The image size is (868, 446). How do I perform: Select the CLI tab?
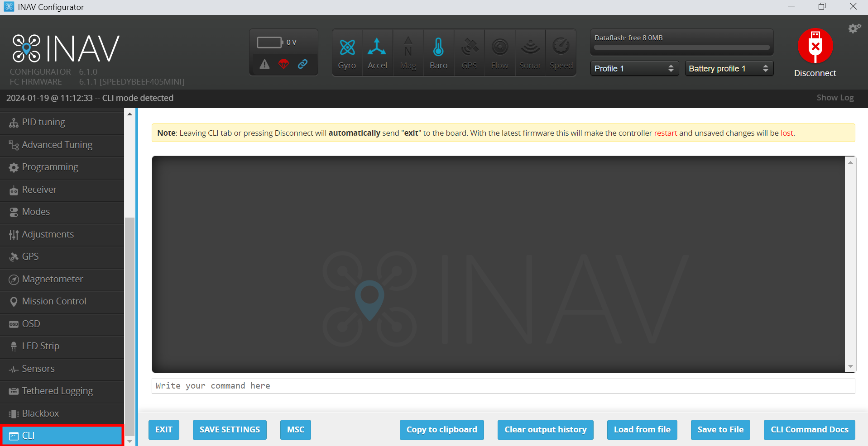point(62,436)
